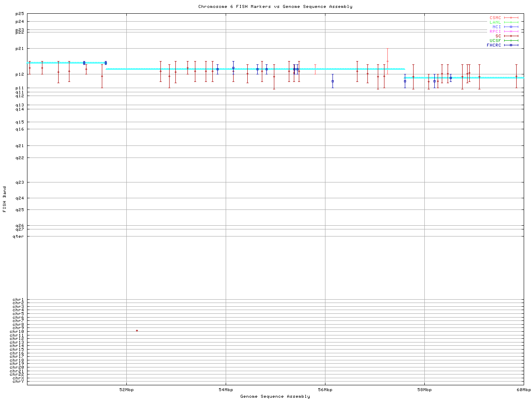Click the RPCI magenta legend marker
The height and width of the screenshot is (399, 532).
511,32
